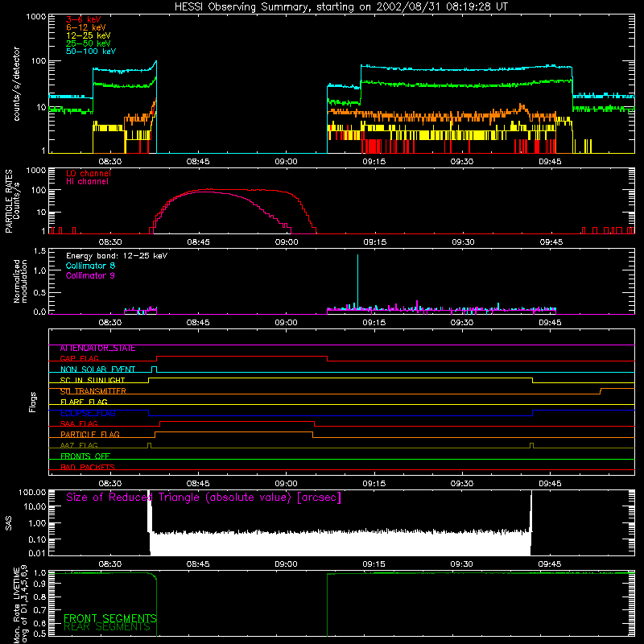
Task: Click the 0.5 tick on the modulation axis
Action: pos(39,293)
